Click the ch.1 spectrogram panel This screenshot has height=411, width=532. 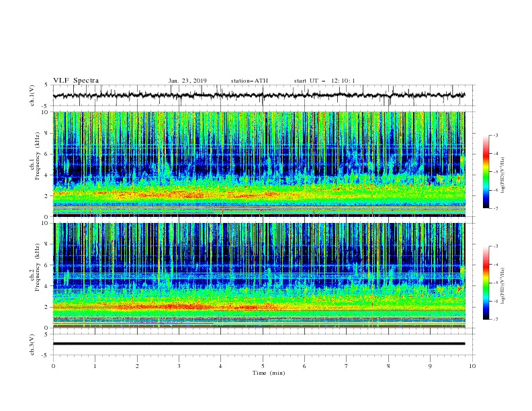coord(259,164)
